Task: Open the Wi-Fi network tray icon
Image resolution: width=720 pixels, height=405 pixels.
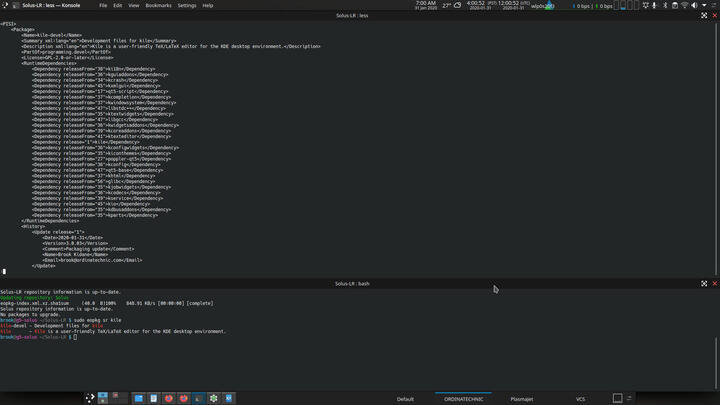Action: [684, 6]
